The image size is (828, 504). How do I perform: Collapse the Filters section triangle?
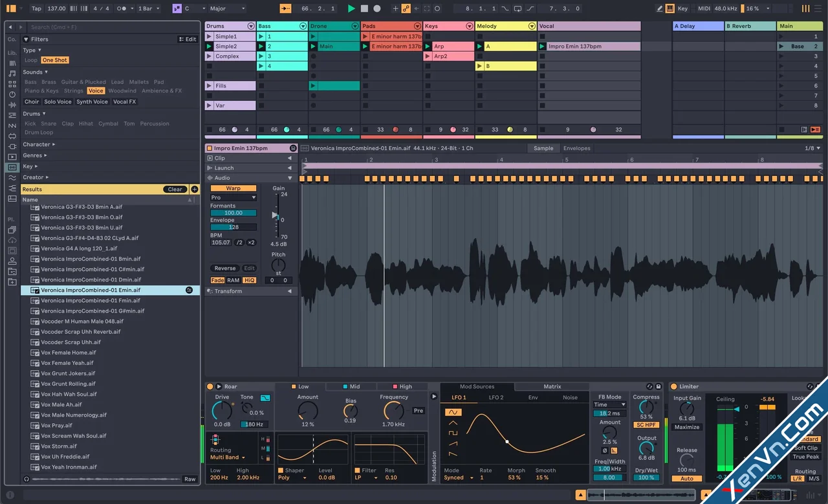pos(26,39)
